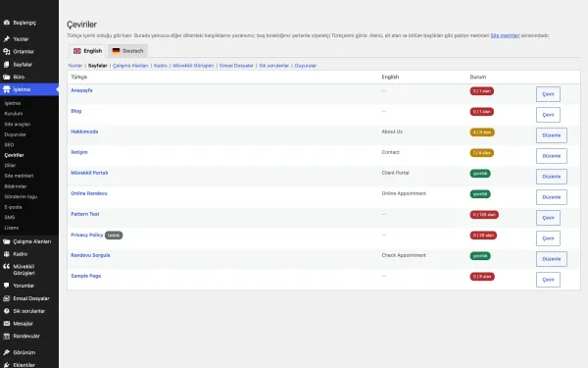
Task: Click the Yazılar pin icon in sidebar
Action: [7, 39]
